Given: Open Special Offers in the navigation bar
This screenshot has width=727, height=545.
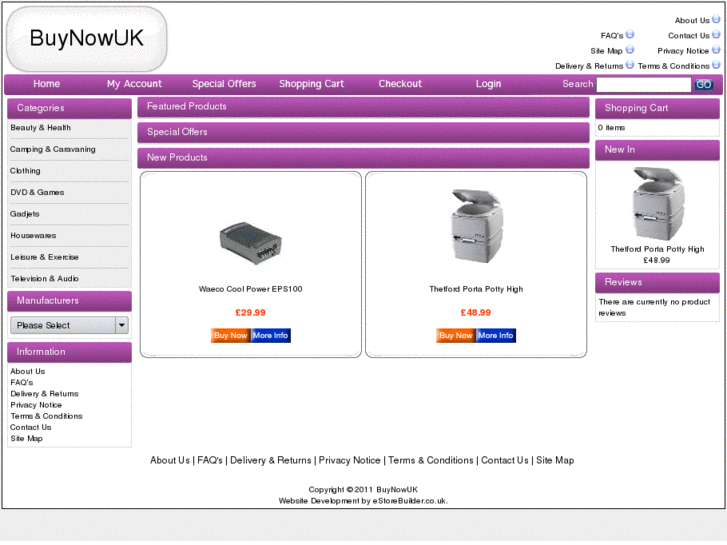Looking at the screenshot, I should coord(224,84).
